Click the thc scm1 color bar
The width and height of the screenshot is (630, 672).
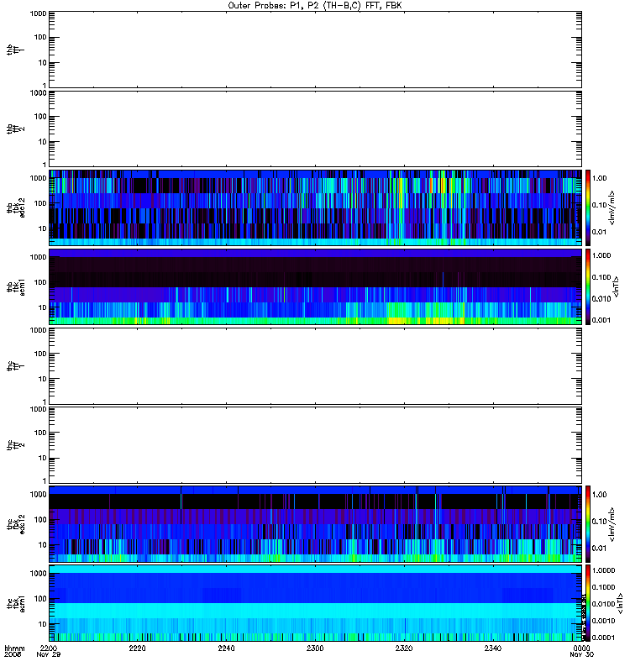pos(588,603)
